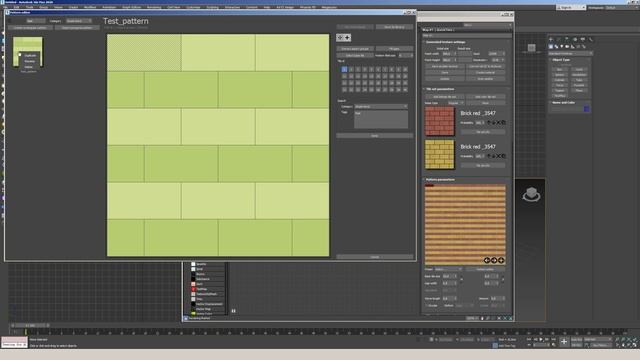Screen dimensions: 640x360
Task: Select the move tool icon in Pattern editor
Action: tap(340, 38)
